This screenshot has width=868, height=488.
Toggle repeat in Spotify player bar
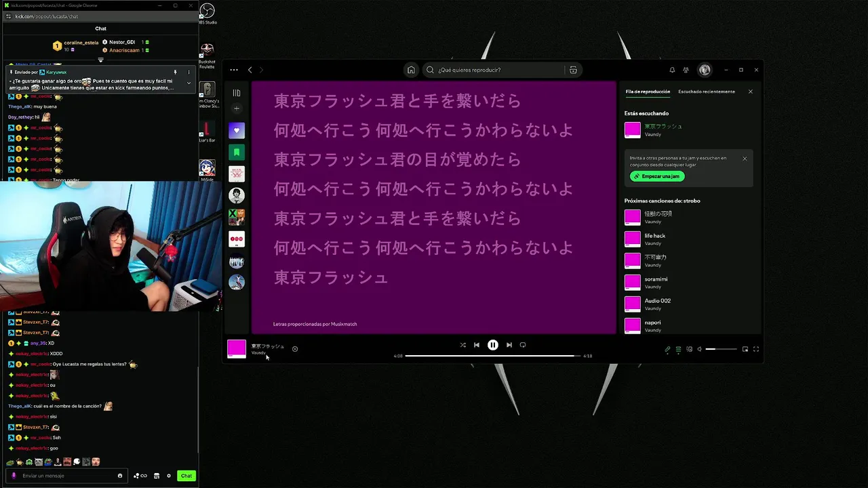pyautogui.click(x=523, y=345)
